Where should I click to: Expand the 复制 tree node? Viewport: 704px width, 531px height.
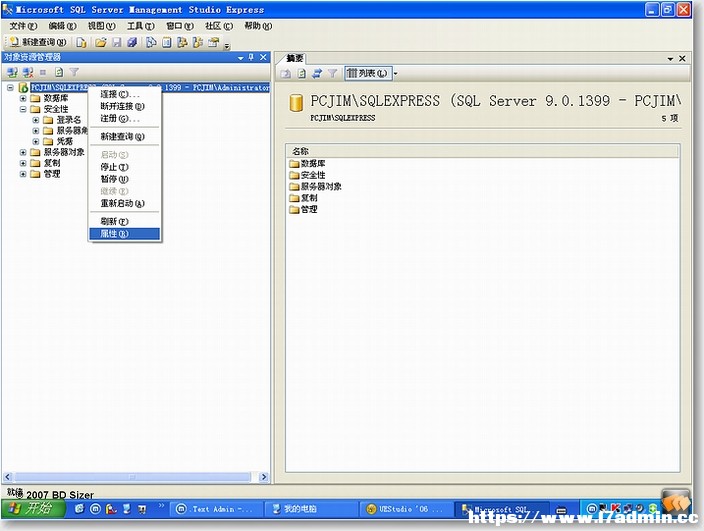23,163
